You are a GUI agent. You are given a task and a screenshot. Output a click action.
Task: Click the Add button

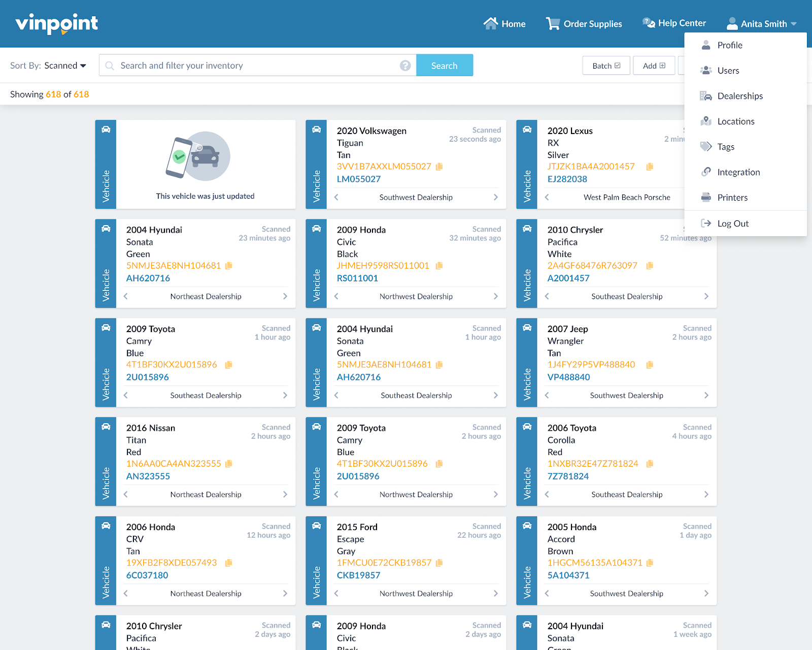(654, 66)
